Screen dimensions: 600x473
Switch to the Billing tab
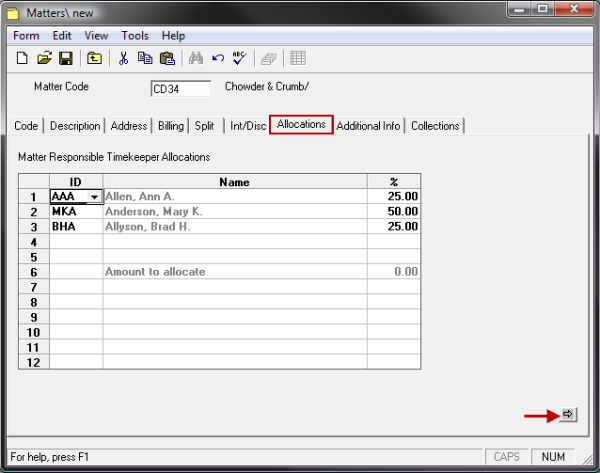[170, 126]
